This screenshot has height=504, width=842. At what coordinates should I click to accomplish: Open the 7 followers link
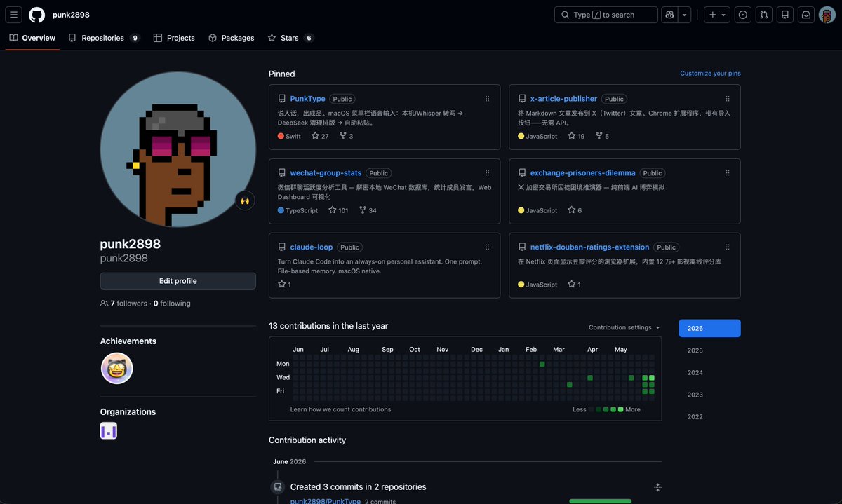(x=124, y=304)
